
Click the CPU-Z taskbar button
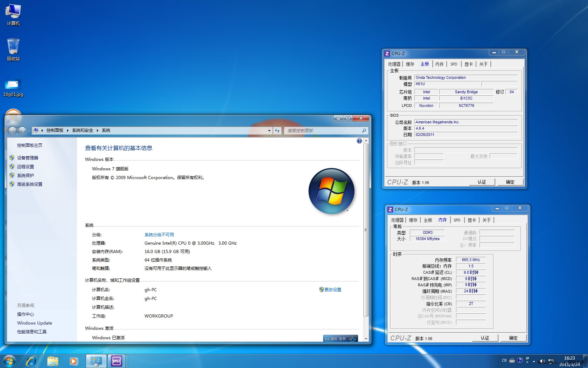(x=117, y=361)
